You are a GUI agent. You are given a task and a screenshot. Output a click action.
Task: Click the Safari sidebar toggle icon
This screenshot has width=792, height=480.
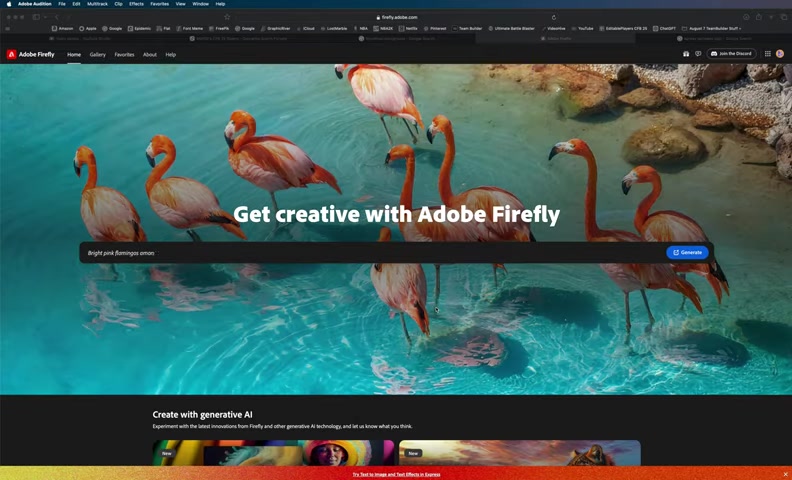click(36, 17)
